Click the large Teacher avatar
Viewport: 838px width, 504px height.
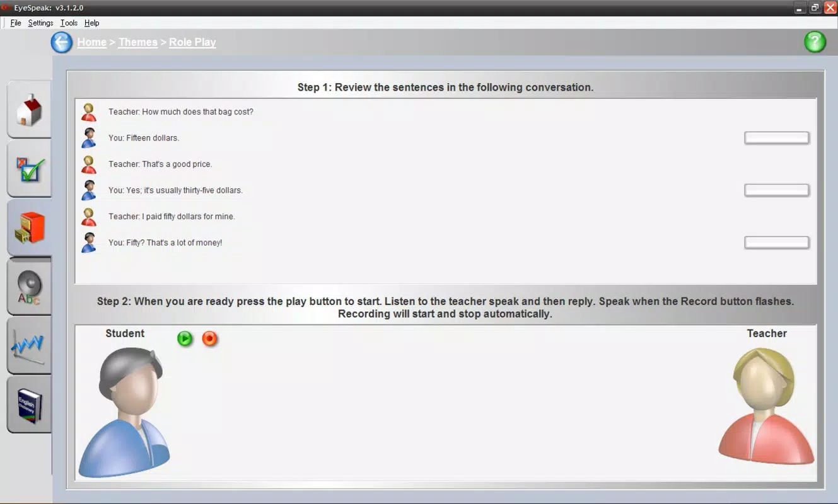[766, 406]
